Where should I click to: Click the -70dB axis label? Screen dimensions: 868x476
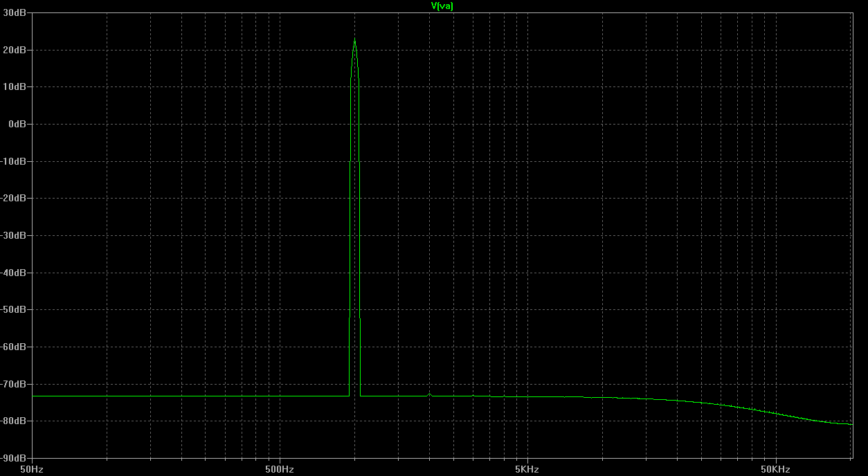pos(14,385)
